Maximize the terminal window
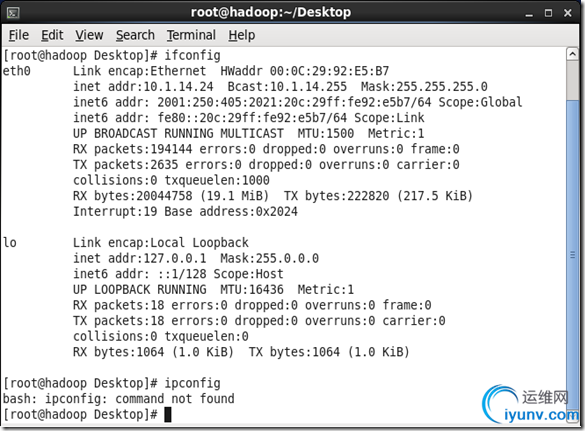The image size is (585, 431). (x=548, y=13)
